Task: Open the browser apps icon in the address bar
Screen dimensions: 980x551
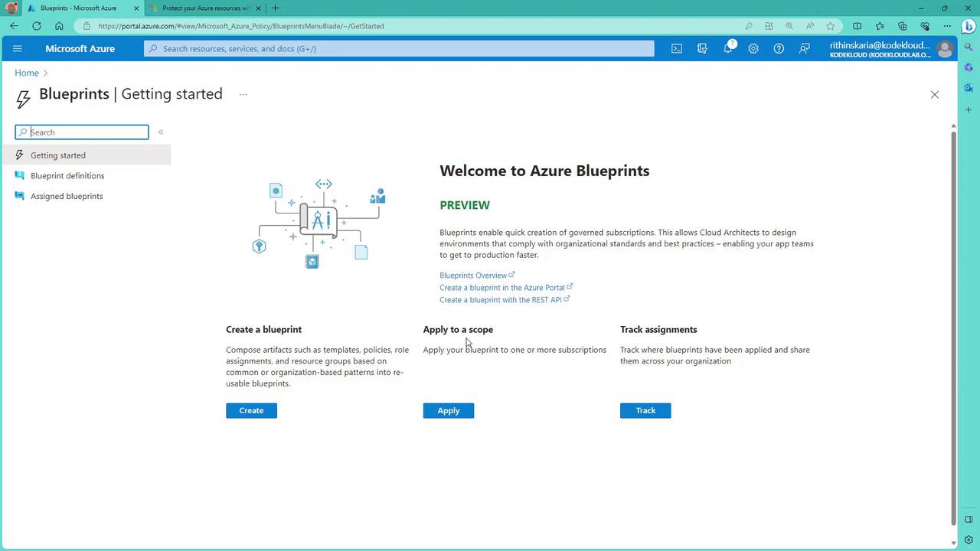Action: 769,26
